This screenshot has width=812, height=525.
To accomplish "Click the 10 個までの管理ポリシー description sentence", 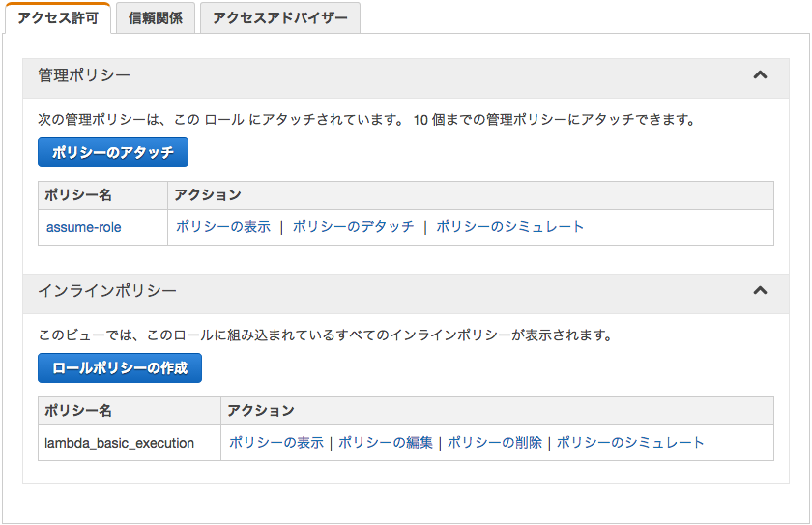I will tap(554, 120).
